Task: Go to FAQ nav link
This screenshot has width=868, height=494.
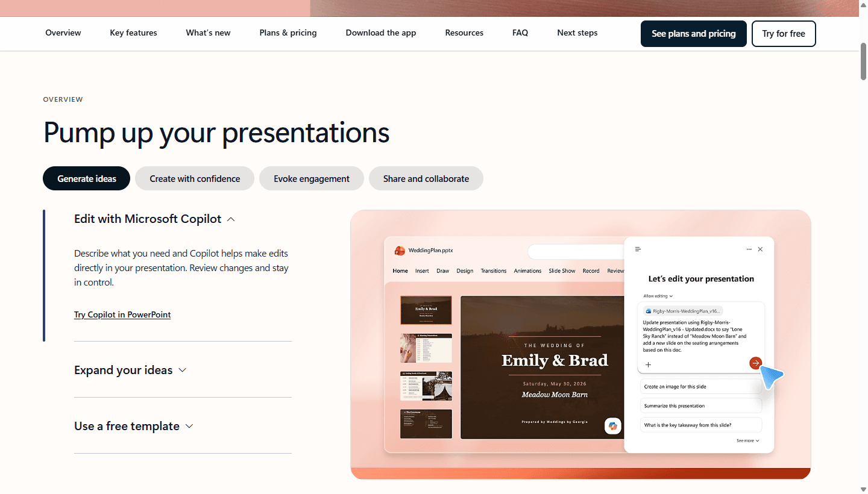Action: point(520,33)
